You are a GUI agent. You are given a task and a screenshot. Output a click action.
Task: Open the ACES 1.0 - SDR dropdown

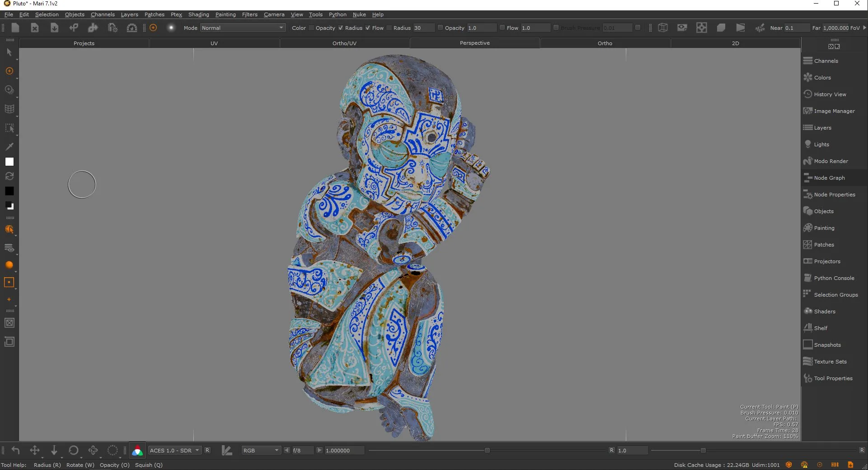pyautogui.click(x=174, y=451)
